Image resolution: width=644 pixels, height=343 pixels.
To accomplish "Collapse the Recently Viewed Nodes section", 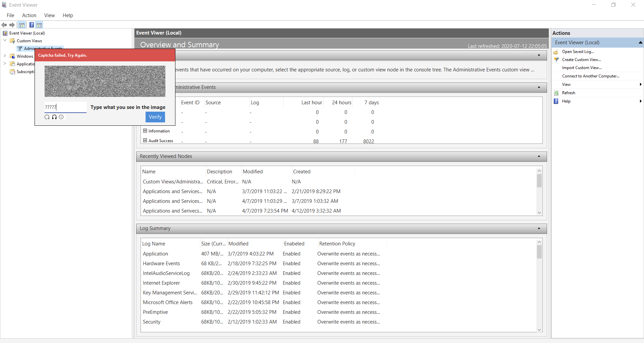I will click(539, 156).
